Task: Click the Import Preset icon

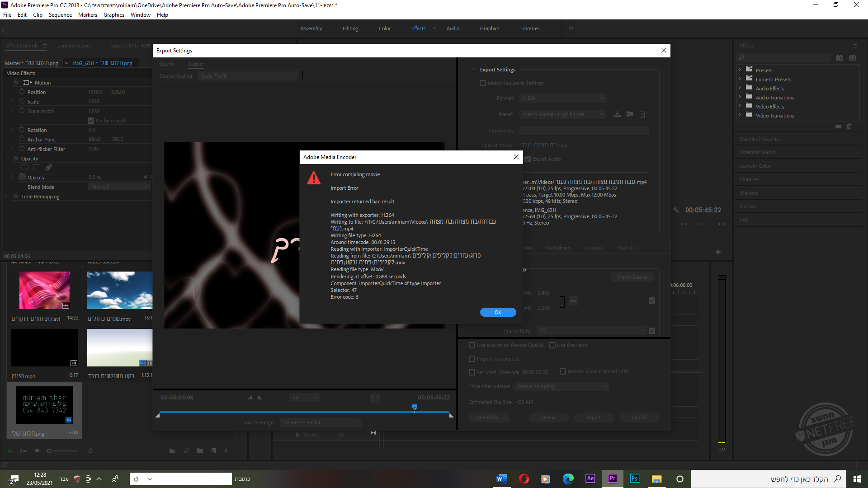Action: coord(629,114)
